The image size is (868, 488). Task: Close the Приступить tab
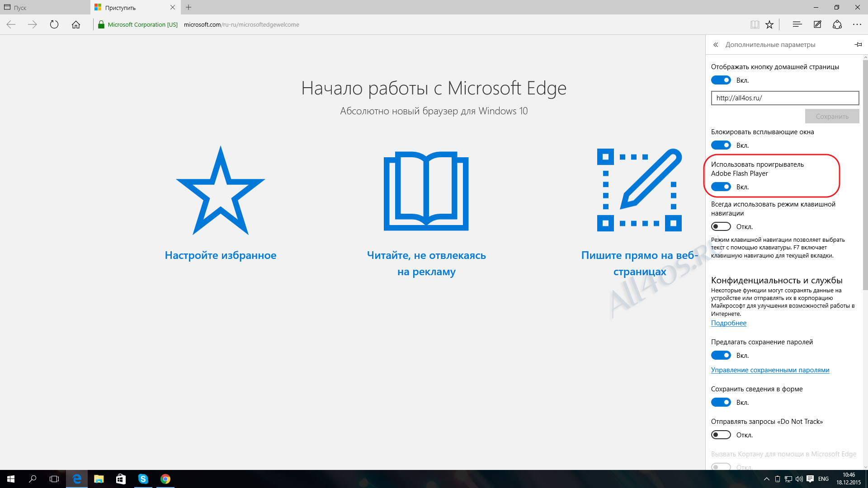172,7
